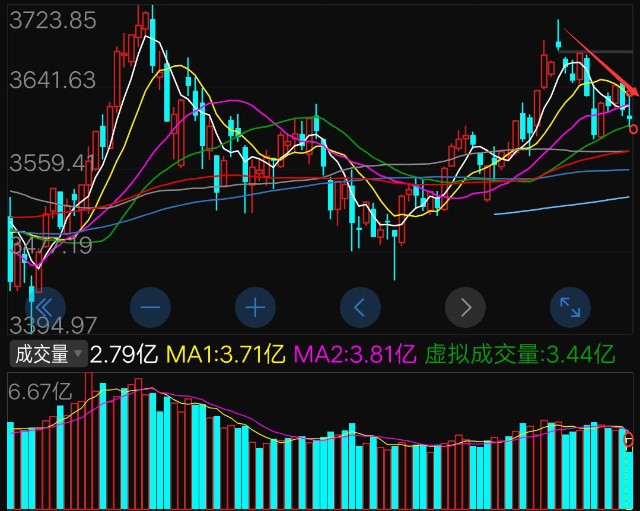The width and height of the screenshot is (640, 511).
Task: Click the 2.79亿 volume value
Action: click(124, 354)
